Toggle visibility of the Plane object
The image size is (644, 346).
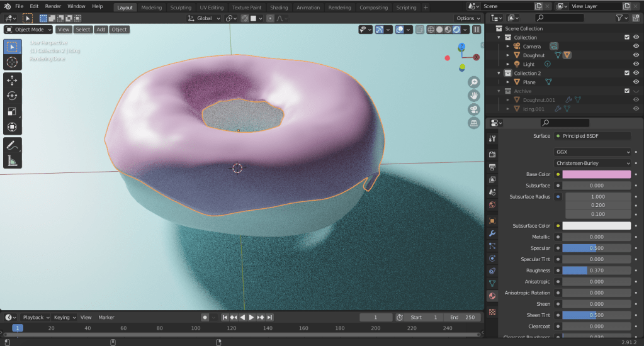click(636, 82)
